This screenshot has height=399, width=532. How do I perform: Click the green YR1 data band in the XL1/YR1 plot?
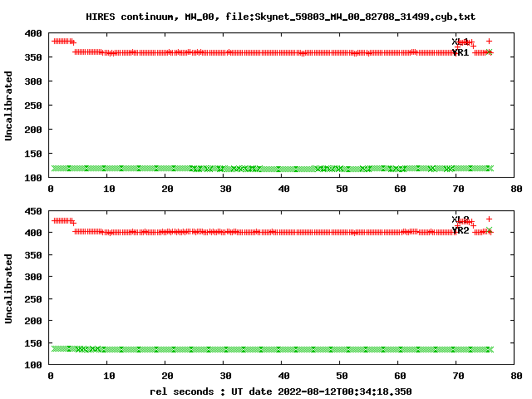[273, 168]
